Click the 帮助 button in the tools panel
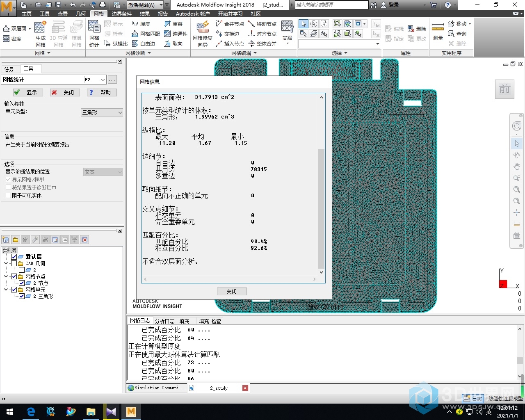525x420 pixels. [x=101, y=92]
